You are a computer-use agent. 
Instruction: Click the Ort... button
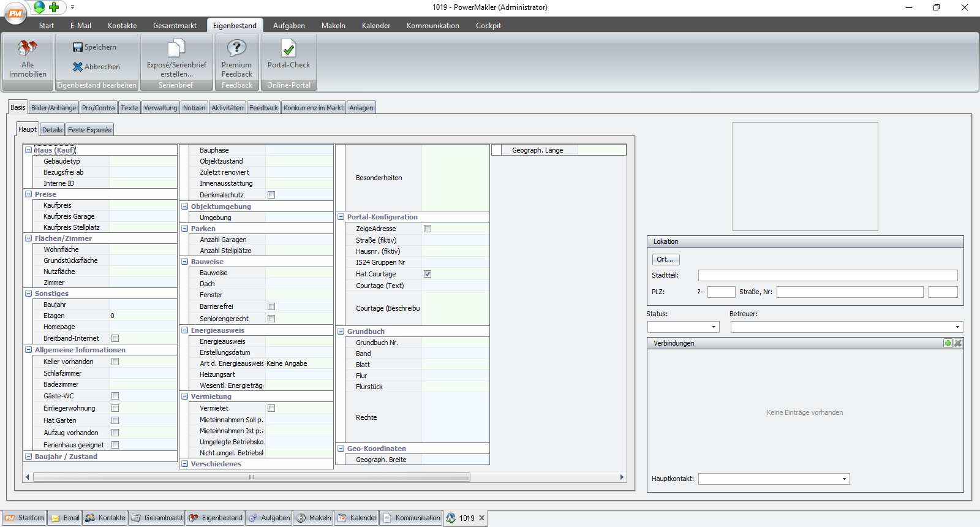tap(666, 259)
